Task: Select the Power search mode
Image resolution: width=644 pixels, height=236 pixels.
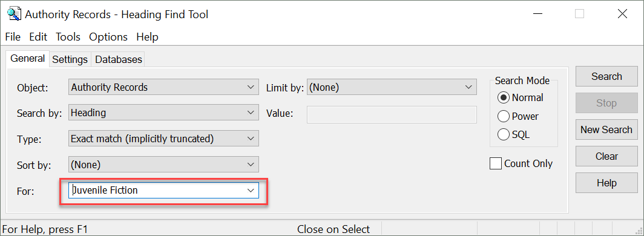Action: coord(504,117)
